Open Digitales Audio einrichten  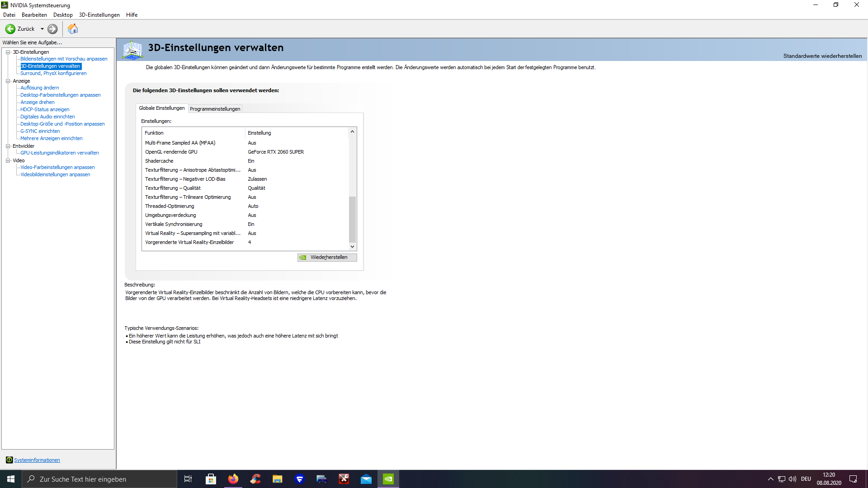[x=47, y=117]
